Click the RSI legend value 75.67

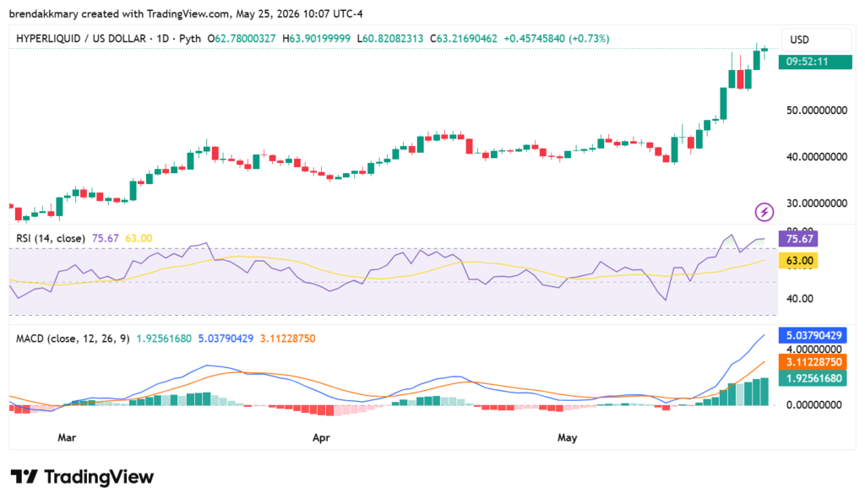click(106, 238)
